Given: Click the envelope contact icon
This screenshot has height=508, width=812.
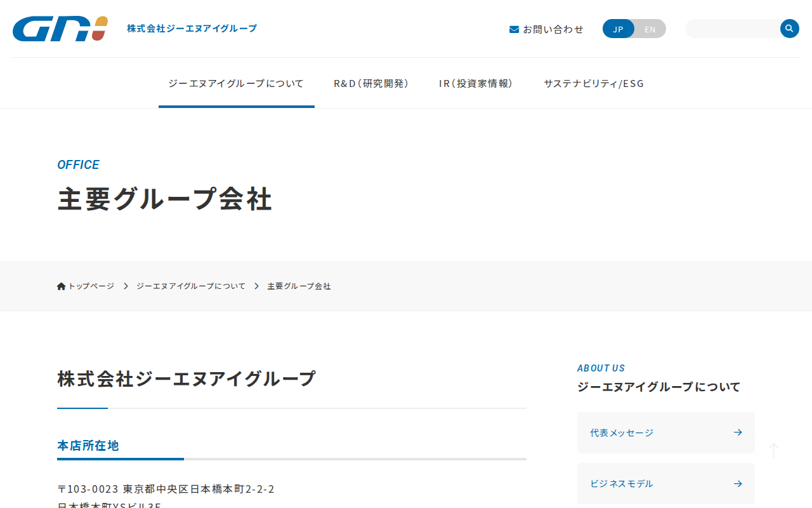Looking at the screenshot, I should coord(514,29).
